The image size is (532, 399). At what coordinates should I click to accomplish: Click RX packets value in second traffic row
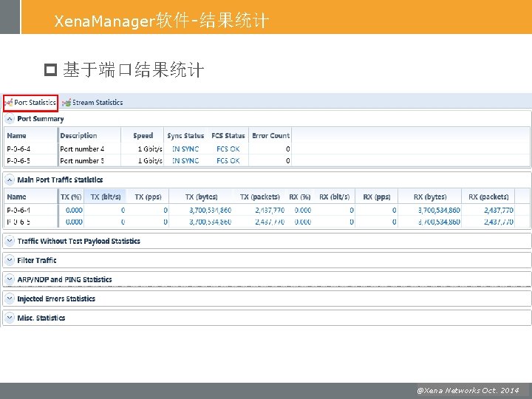[499, 222]
